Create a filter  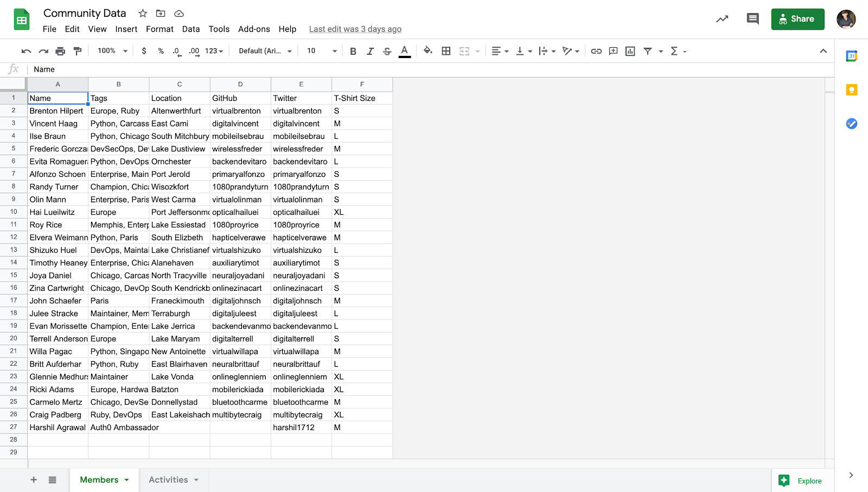tap(647, 50)
